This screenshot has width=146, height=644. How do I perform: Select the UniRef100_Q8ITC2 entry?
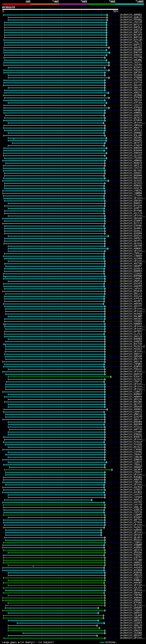[x=131, y=404]
